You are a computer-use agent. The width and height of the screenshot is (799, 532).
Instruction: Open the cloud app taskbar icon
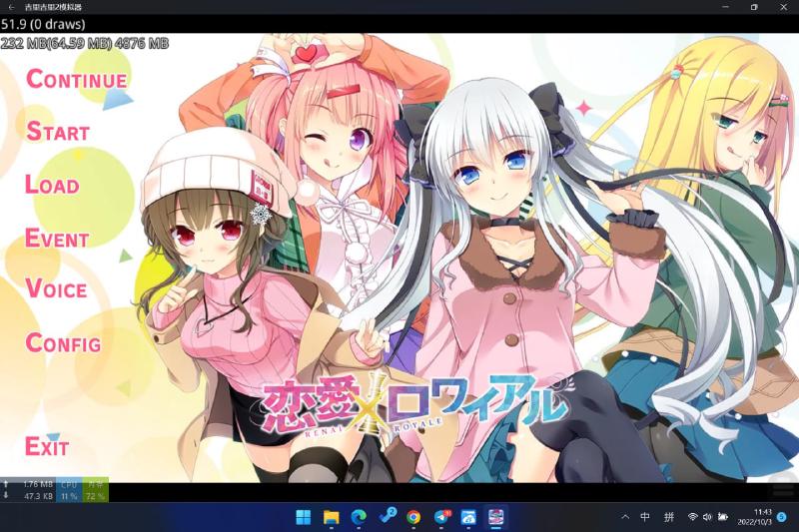(x=467, y=517)
